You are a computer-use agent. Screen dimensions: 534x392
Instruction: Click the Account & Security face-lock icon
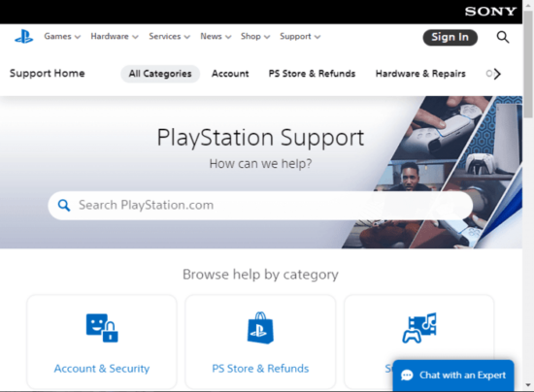click(102, 328)
